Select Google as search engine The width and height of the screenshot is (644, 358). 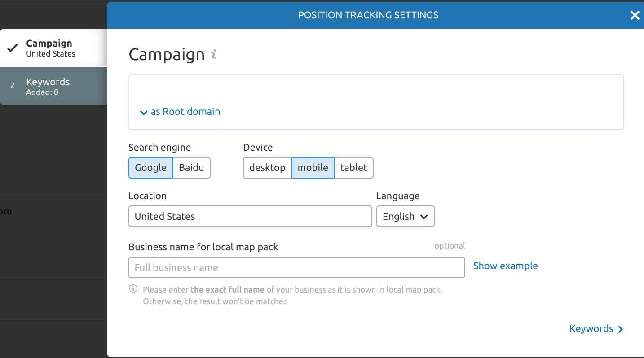coord(151,168)
